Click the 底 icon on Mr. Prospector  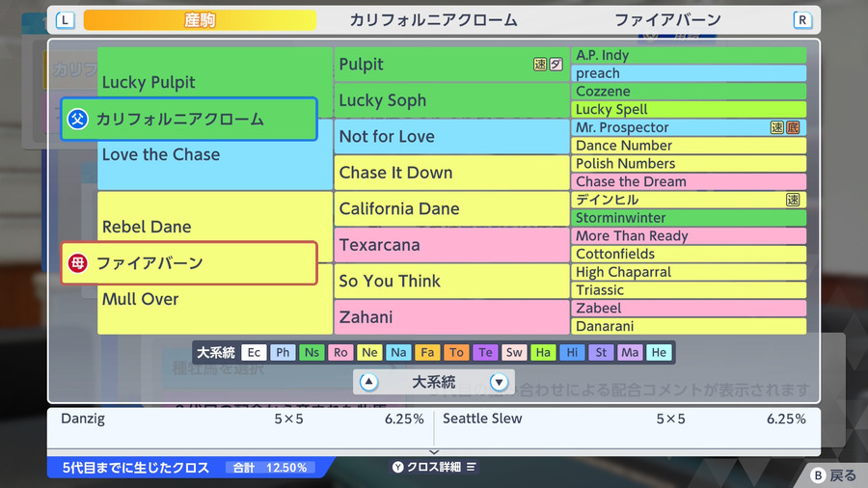coord(793,127)
